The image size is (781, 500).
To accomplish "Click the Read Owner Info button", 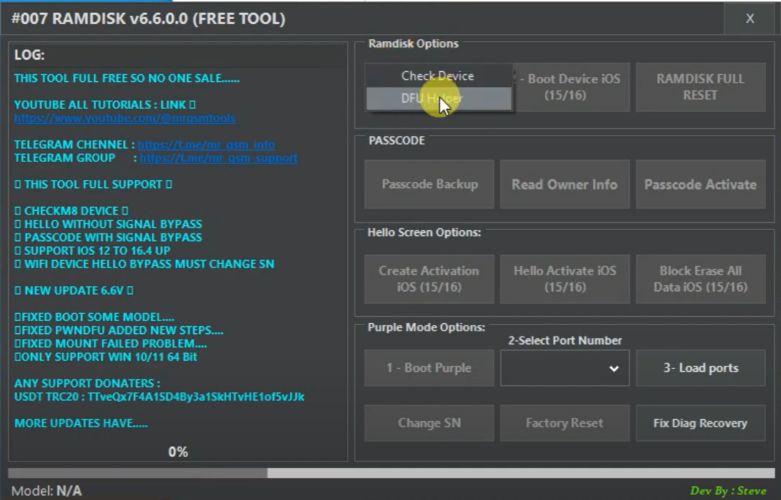I will point(564,184).
